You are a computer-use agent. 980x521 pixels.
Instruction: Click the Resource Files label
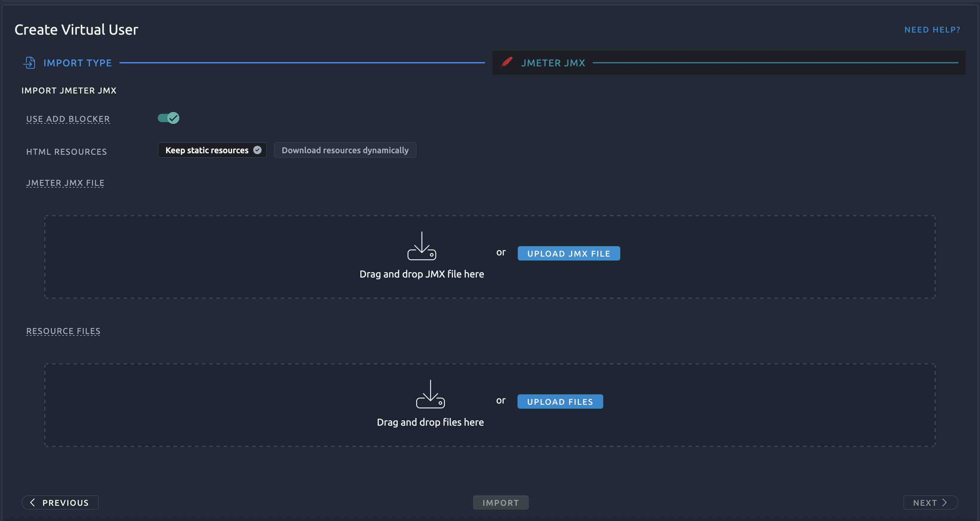(63, 331)
